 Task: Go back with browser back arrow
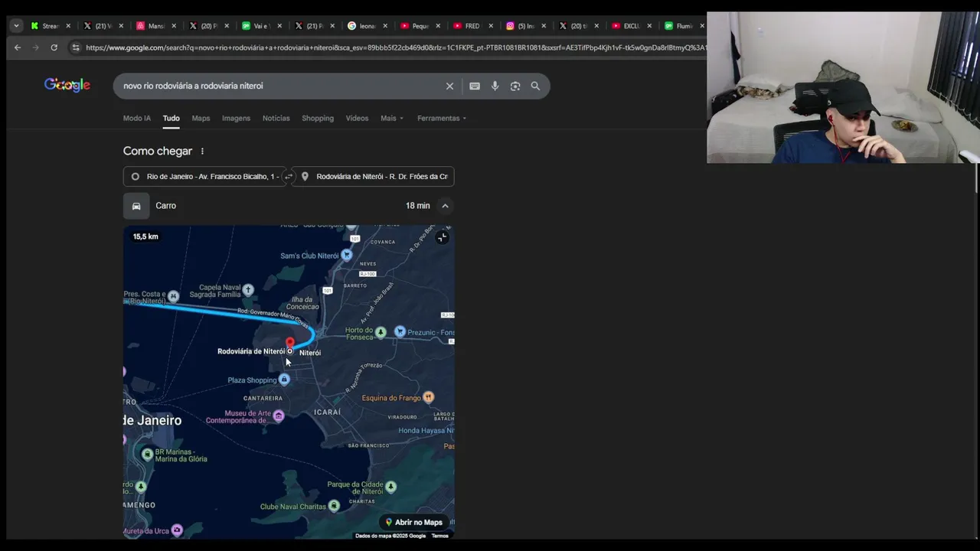(x=18, y=47)
